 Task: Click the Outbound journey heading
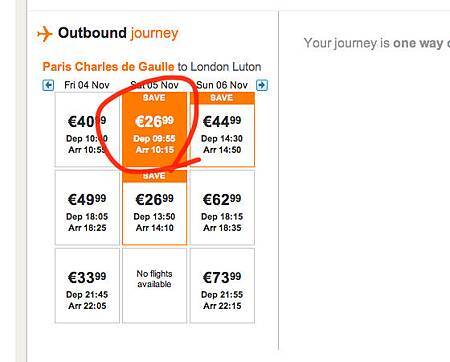pyautogui.click(x=118, y=33)
